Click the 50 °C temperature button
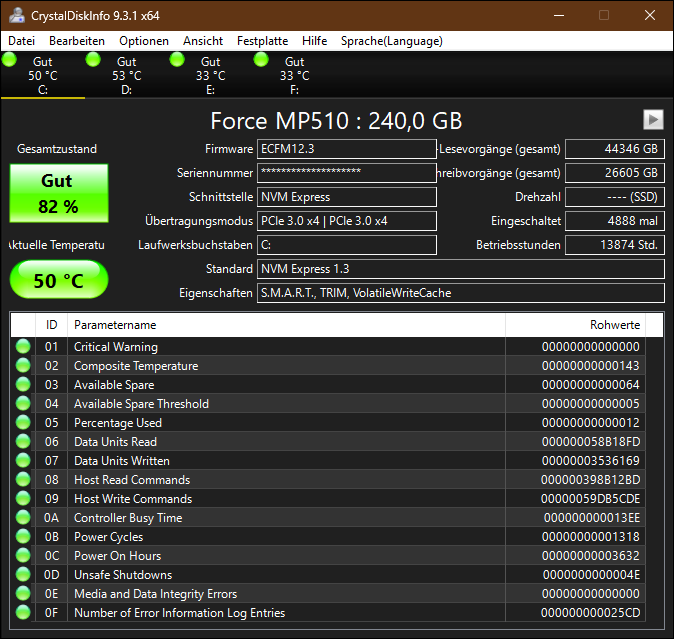The width and height of the screenshot is (674, 639). (59, 279)
